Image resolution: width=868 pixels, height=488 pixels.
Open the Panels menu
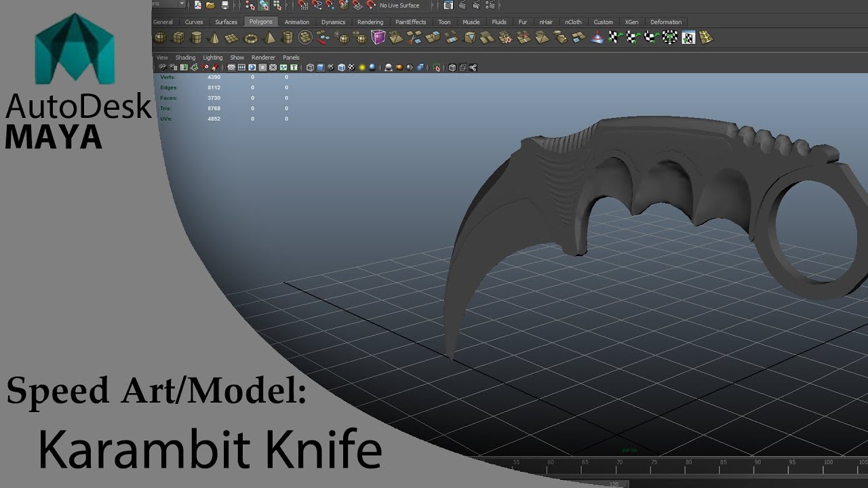pyautogui.click(x=291, y=58)
